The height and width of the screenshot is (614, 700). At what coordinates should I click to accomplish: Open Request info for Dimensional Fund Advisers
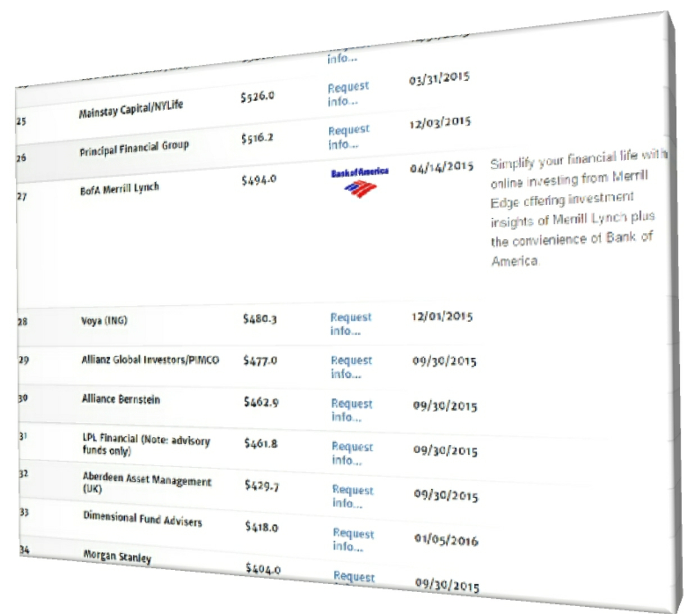coord(354,540)
